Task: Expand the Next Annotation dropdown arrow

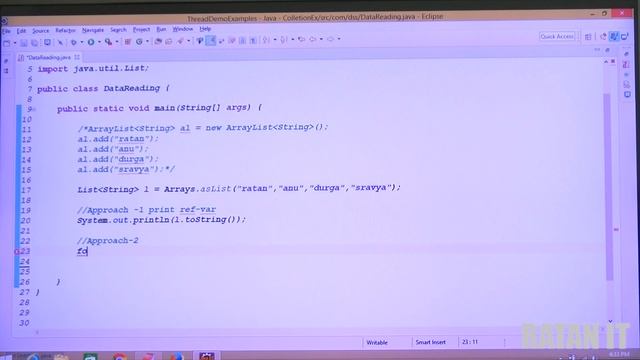Action: [x=274, y=40]
